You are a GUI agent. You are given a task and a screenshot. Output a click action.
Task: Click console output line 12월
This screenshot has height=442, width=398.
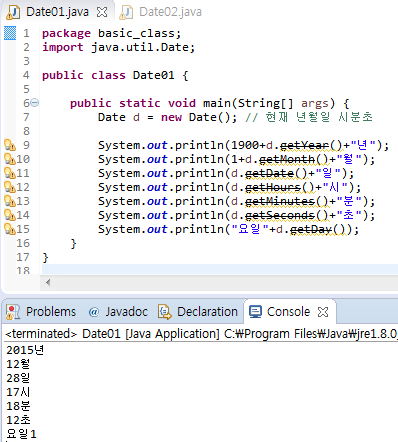[18, 364]
